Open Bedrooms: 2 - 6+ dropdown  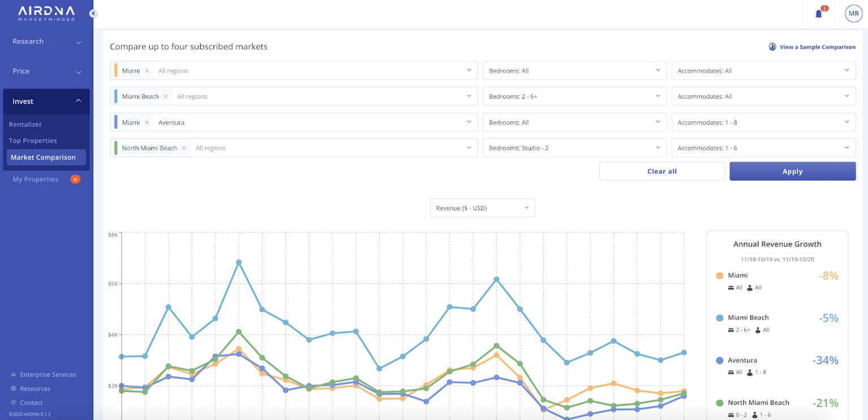(x=575, y=97)
